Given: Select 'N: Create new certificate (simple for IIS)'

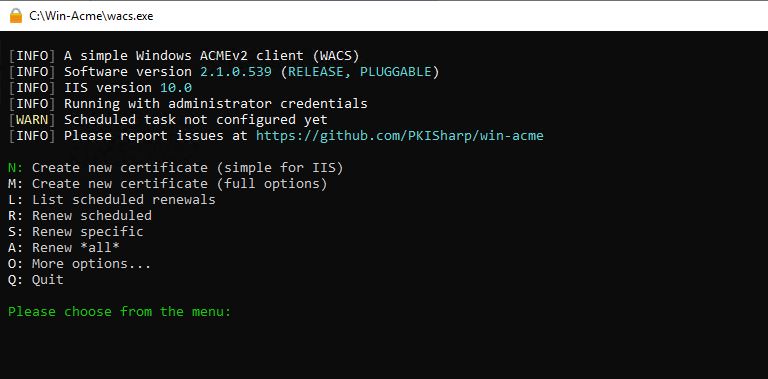Looking at the screenshot, I should coord(176,168).
